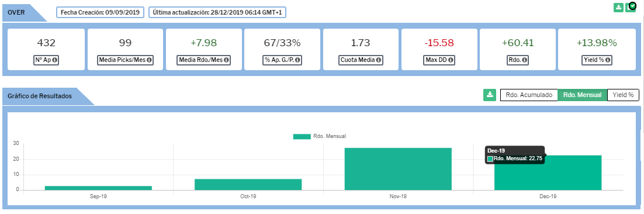
Task: Click info icon beside Yield %
Action: [x=608, y=60]
